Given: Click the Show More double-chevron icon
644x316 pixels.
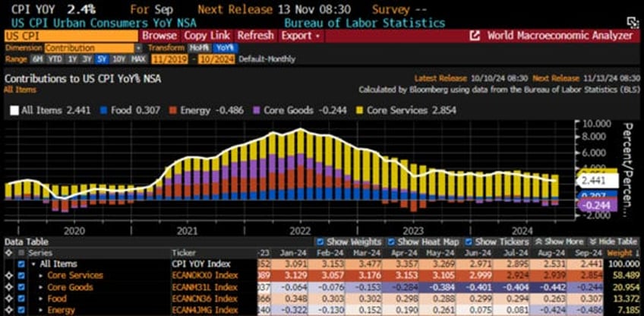Looking at the screenshot, I should 538,242.
